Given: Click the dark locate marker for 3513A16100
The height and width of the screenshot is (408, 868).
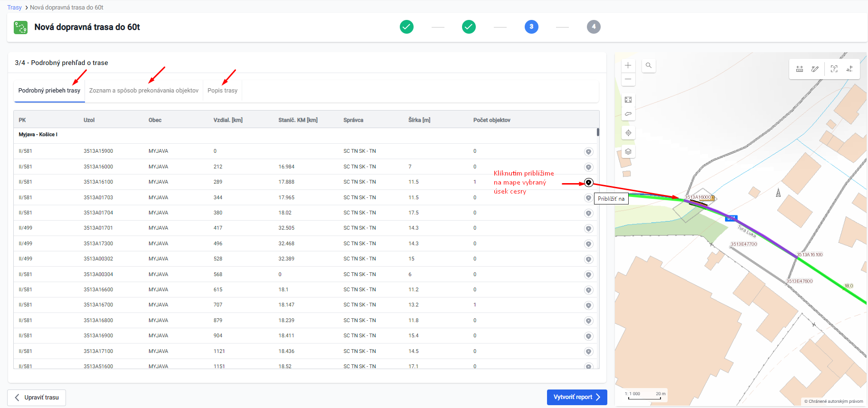Looking at the screenshot, I should 588,183.
